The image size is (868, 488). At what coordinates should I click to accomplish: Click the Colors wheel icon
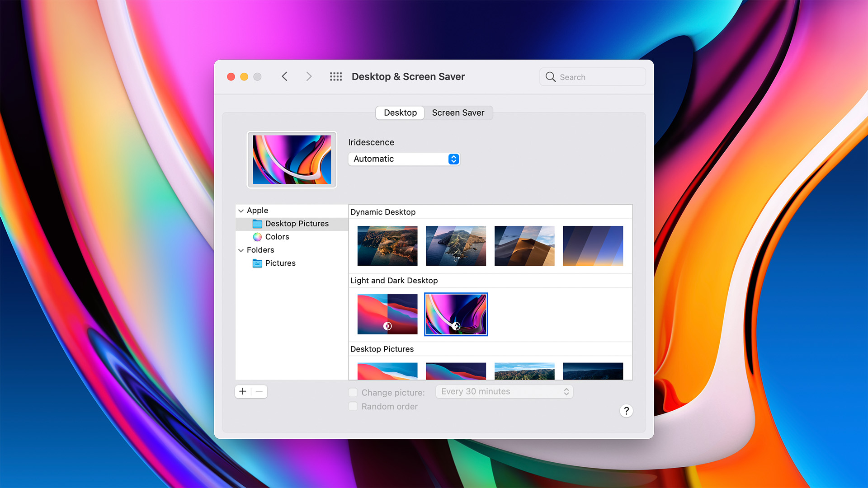coord(257,237)
